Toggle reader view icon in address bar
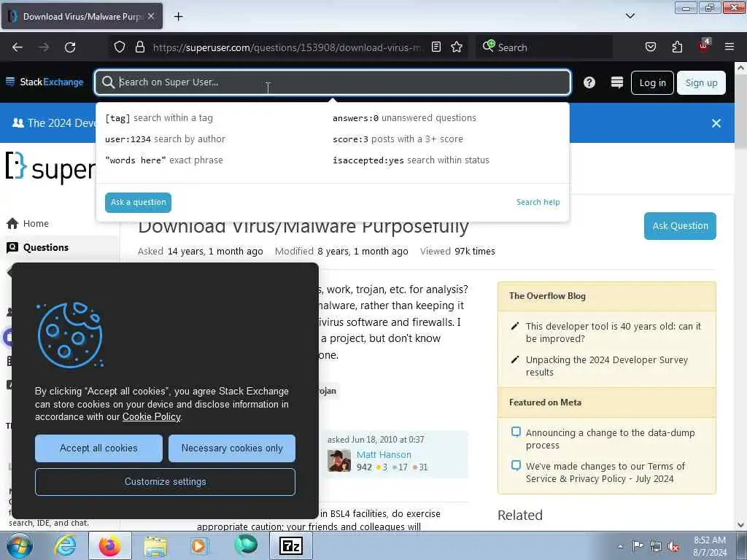Viewport: 747px width, 560px height. pyautogui.click(x=436, y=47)
